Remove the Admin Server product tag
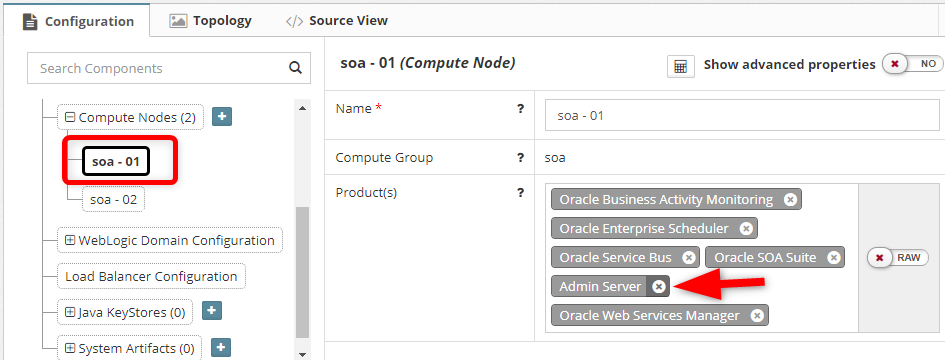Viewport: 945px width, 360px height. 659,286
